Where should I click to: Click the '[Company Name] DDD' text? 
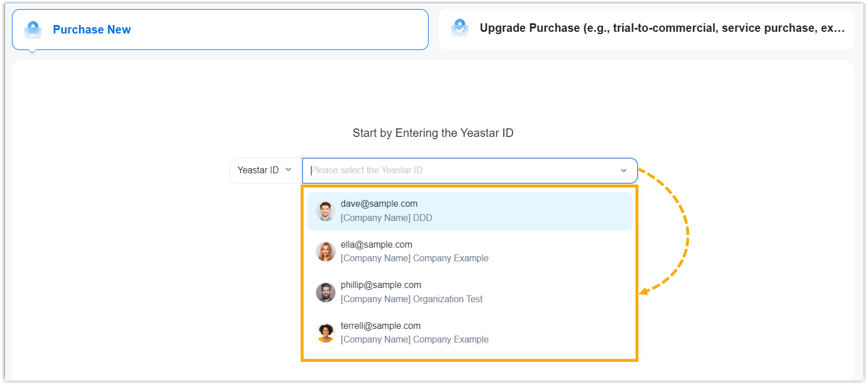coord(387,218)
